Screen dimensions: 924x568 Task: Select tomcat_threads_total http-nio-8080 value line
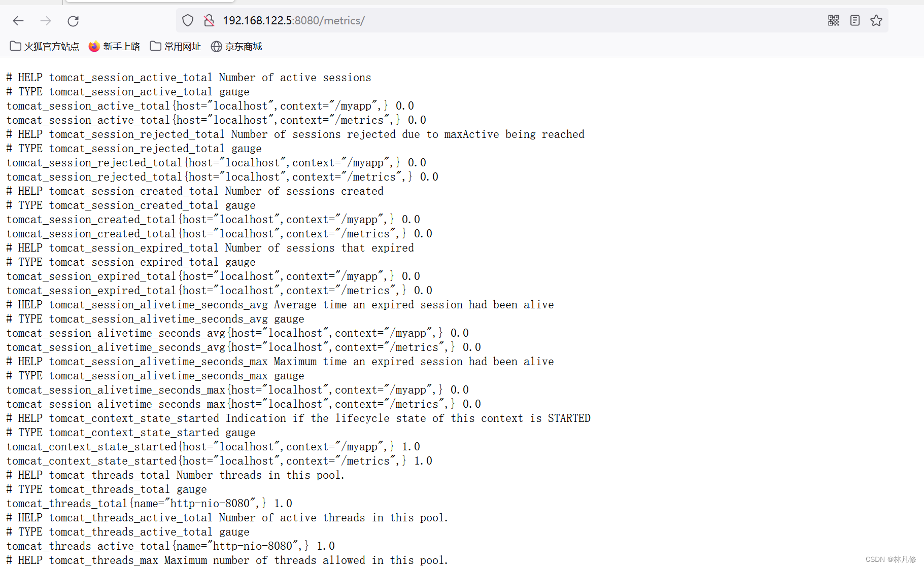click(149, 504)
